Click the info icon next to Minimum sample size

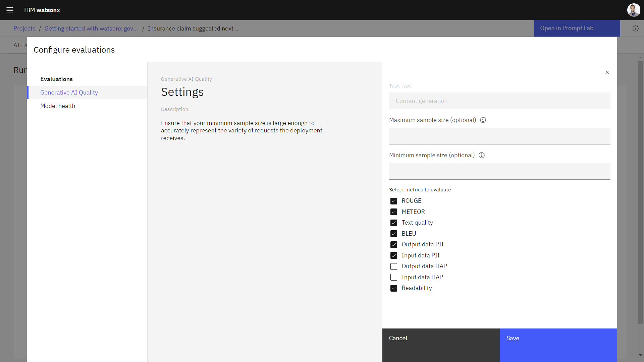point(481,155)
